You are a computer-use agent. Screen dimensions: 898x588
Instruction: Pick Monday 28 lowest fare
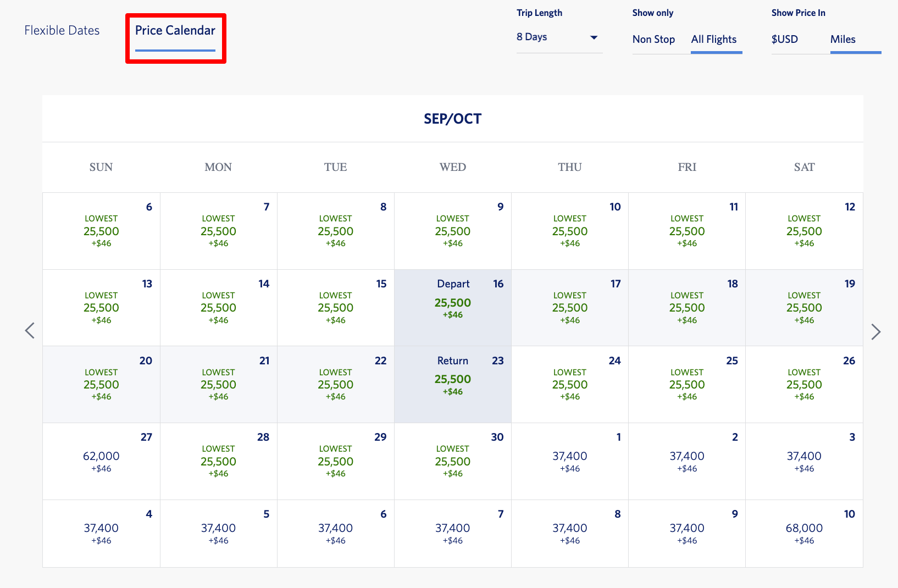pos(219,462)
